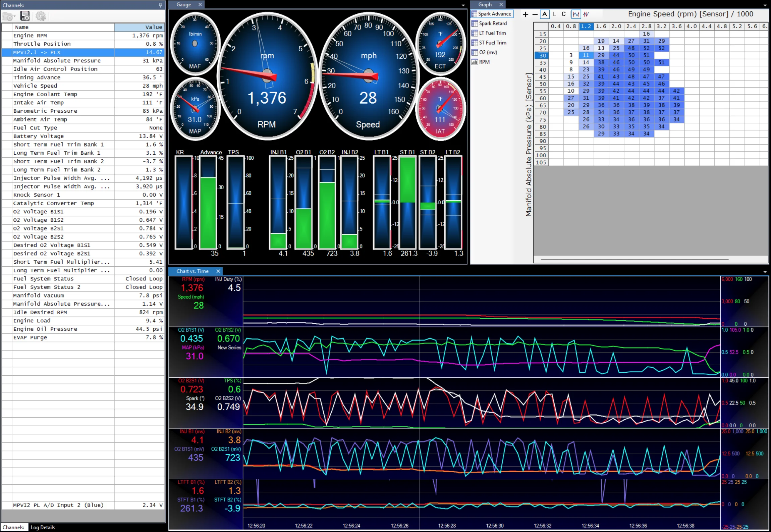Select the Knock Sensor 1 channel row
Viewport: 771px width, 532px height.
(83, 195)
